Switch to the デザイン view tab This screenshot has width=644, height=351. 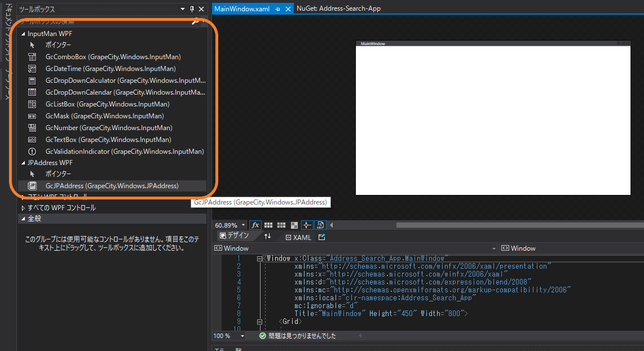(235, 236)
